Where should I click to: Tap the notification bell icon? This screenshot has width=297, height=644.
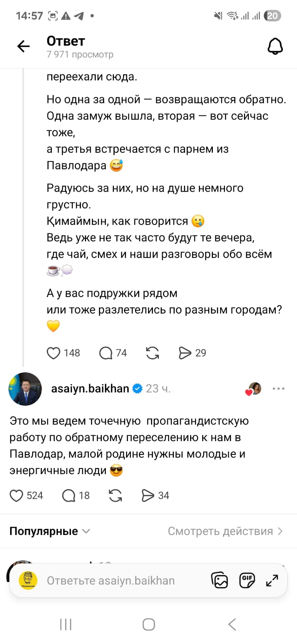click(x=275, y=47)
